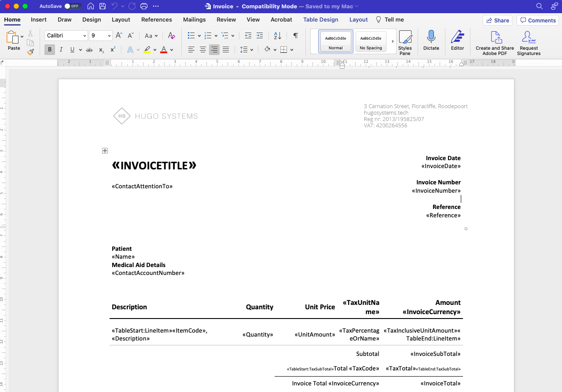Click Create and Share Adobe PDF
This screenshot has width=562, height=392.
point(495,43)
